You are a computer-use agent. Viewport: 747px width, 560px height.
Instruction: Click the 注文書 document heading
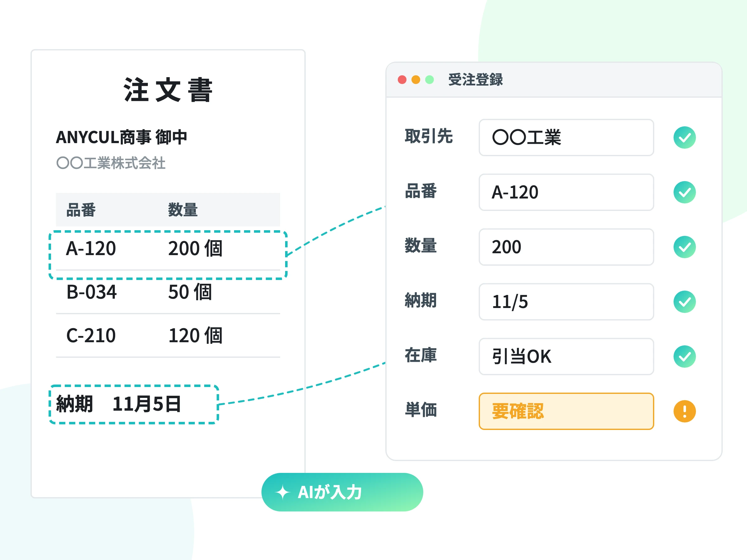pyautogui.click(x=168, y=90)
